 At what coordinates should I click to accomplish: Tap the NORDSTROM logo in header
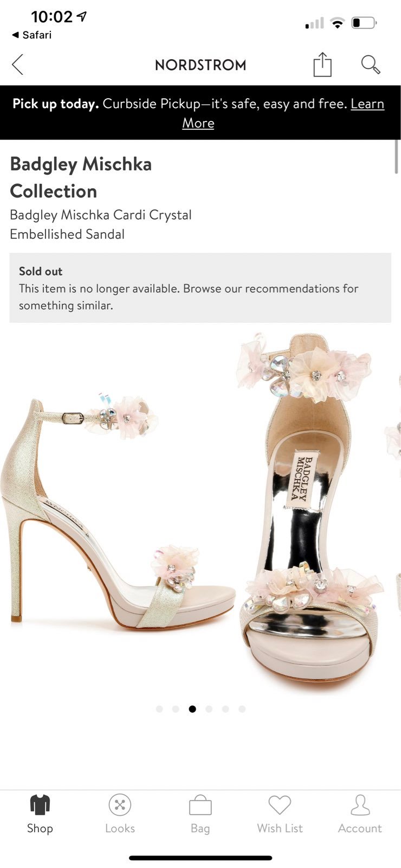pos(200,65)
